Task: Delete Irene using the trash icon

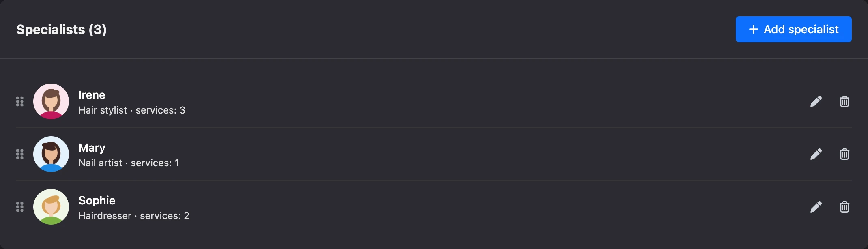Action: (844, 101)
